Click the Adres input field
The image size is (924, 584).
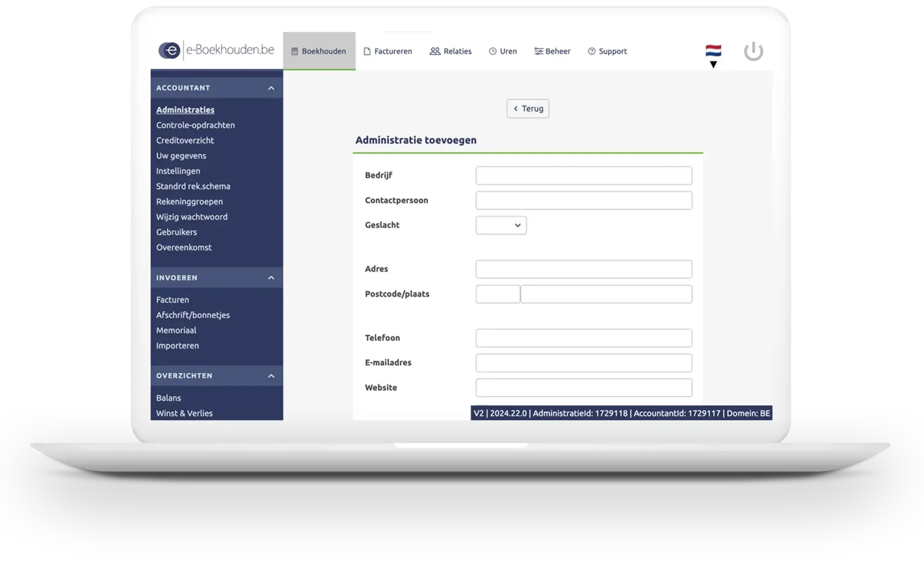coord(584,269)
